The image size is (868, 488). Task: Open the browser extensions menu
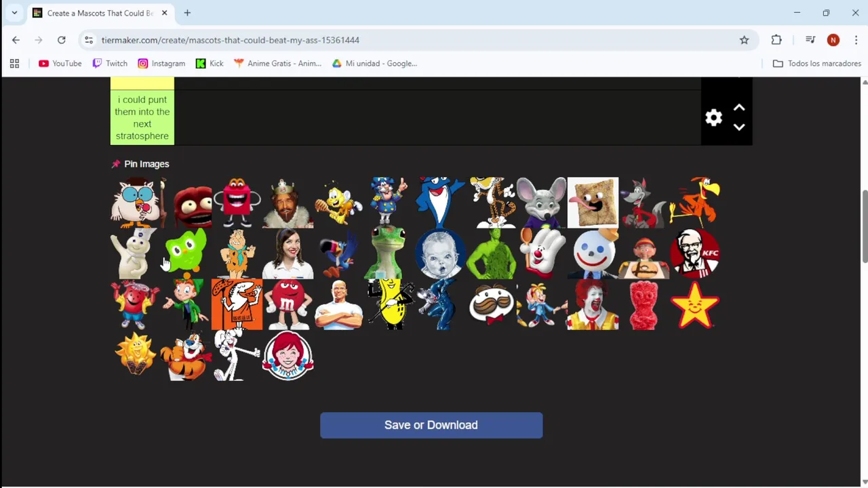point(776,40)
